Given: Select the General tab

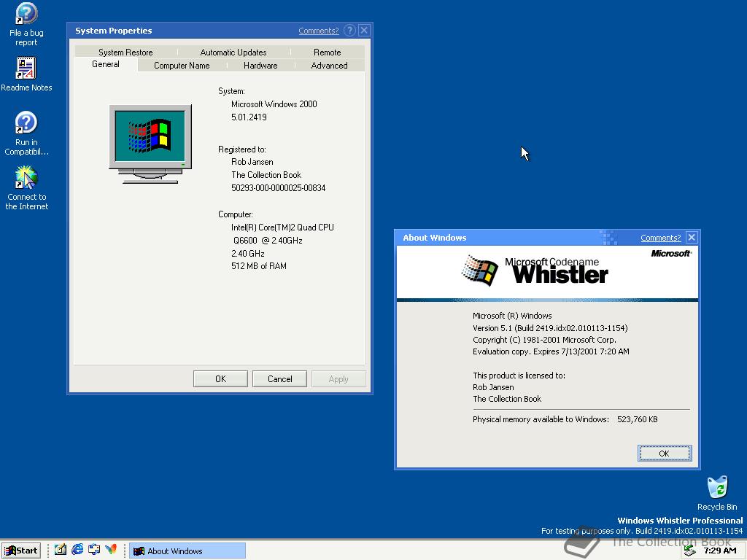Looking at the screenshot, I should pyautogui.click(x=106, y=65).
